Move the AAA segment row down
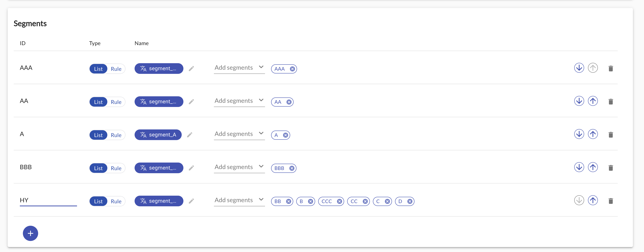 click(579, 68)
